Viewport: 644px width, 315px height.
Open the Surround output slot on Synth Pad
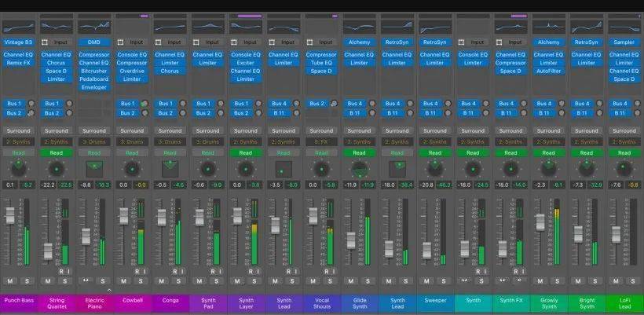click(207, 130)
